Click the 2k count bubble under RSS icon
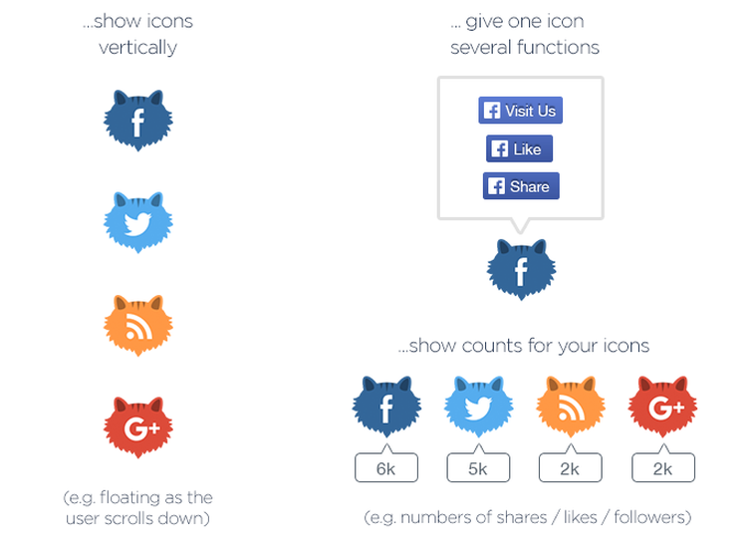749x560 pixels. pyautogui.click(x=571, y=466)
